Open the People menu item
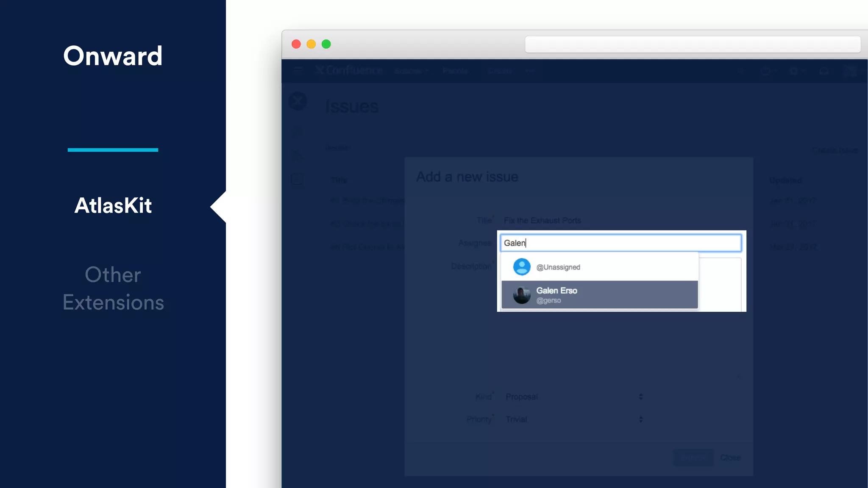This screenshot has width=868, height=488. click(455, 71)
